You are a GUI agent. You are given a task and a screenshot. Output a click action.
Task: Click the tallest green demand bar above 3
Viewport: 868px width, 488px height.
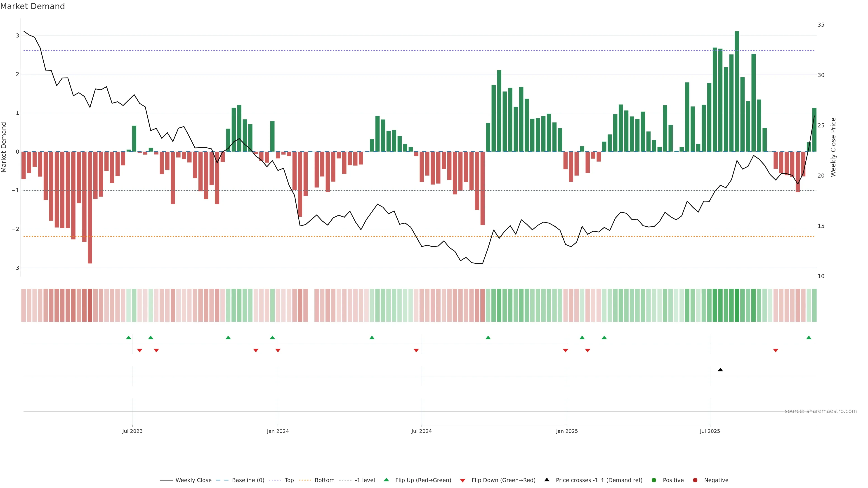[737, 91]
